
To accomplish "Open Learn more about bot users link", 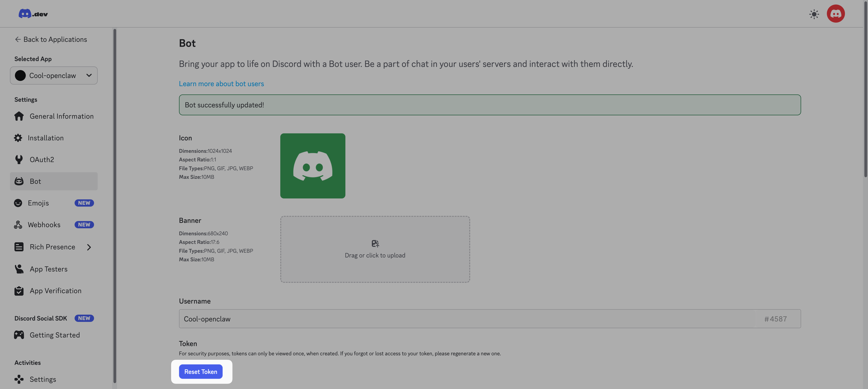I will click(221, 84).
